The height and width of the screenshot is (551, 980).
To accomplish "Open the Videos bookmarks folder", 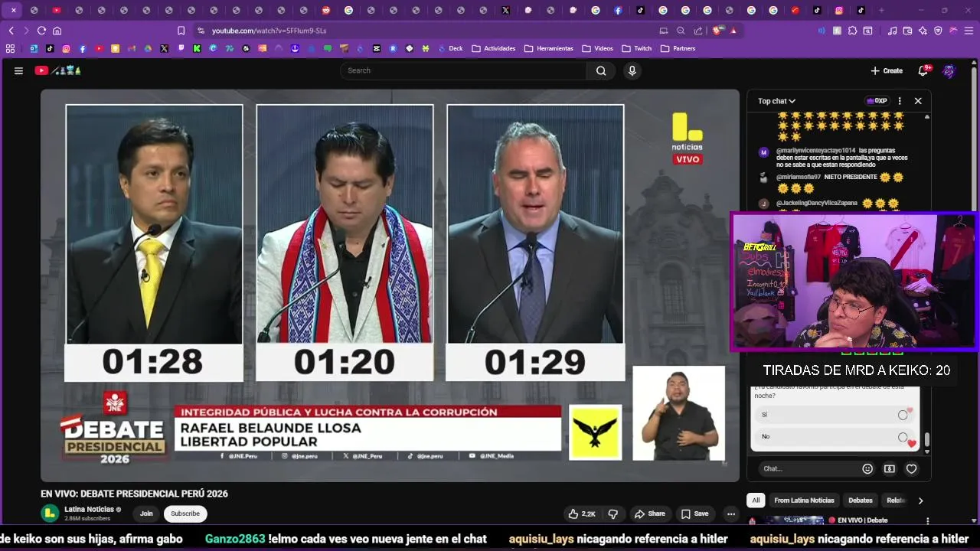I will pos(597,48).
